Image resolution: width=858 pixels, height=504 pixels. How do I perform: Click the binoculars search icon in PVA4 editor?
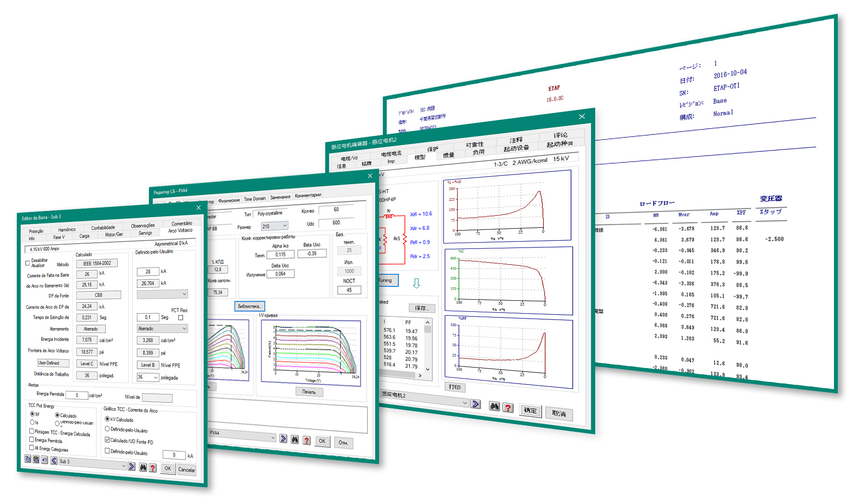point(295,439)
